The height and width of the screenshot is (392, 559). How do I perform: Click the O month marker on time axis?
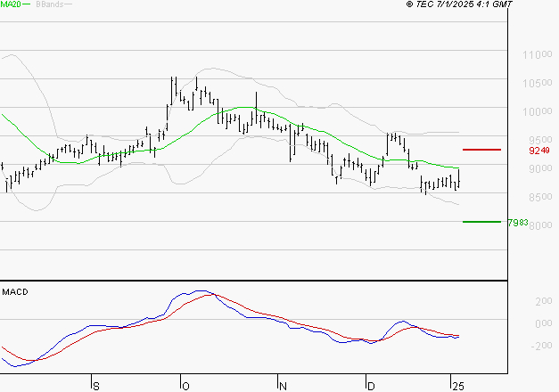[185, 387]
